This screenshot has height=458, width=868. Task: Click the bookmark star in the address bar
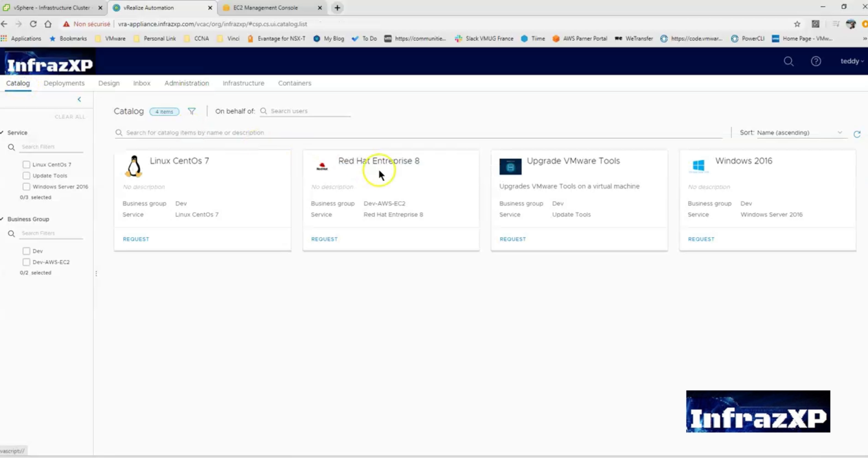click(x=797, y=24)
